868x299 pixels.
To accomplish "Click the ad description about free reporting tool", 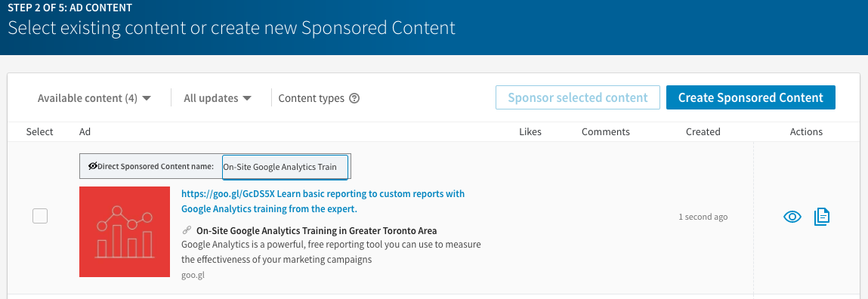I will click(331, 252).
